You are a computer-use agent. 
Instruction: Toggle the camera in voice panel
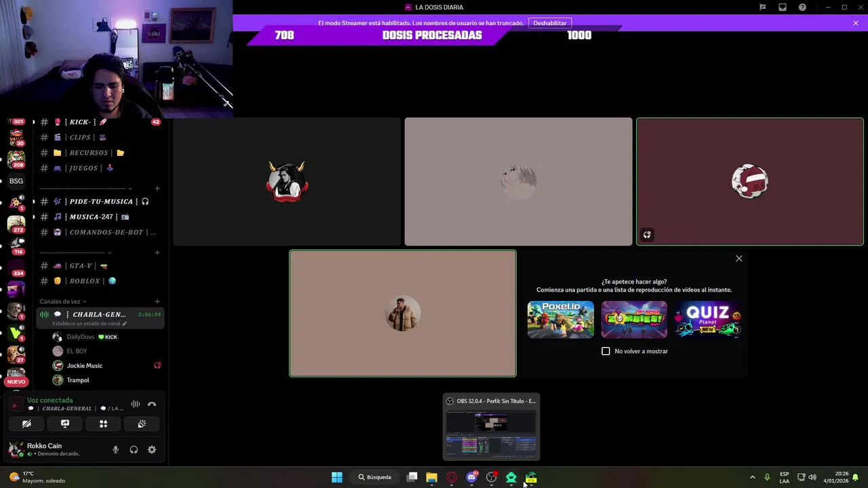pos(26,424)
